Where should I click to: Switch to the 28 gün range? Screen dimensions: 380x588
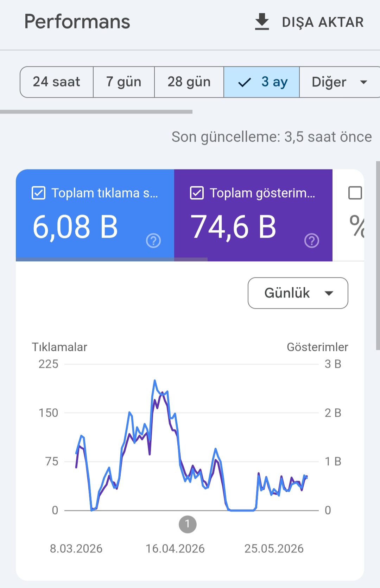click(189, 82)
